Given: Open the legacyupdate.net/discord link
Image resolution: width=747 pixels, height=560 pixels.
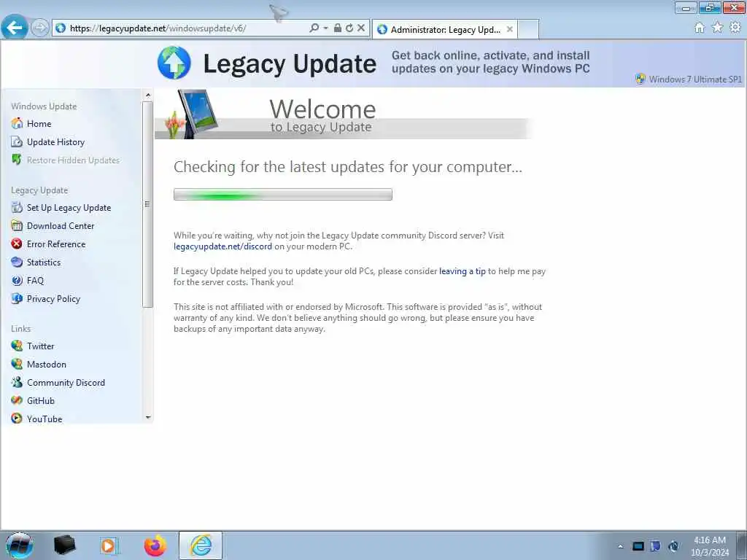Looking at the screenshot, I should (x=222, y=246).
